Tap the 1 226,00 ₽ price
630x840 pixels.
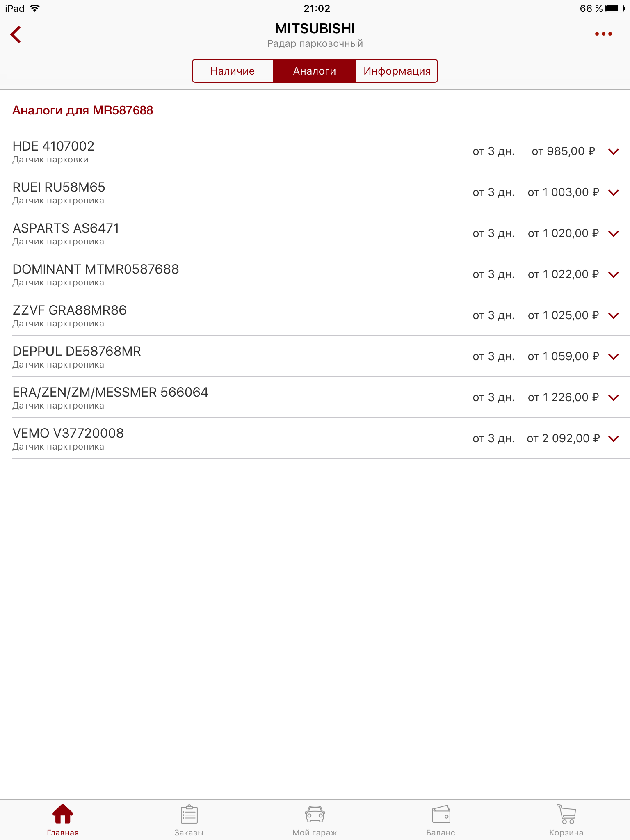click(x=563, y=397)
